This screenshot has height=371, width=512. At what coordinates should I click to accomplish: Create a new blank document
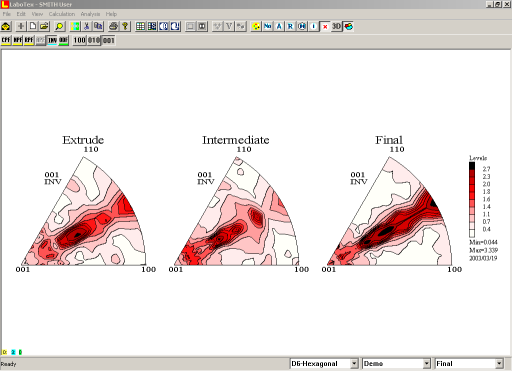[x=33, y=26]
